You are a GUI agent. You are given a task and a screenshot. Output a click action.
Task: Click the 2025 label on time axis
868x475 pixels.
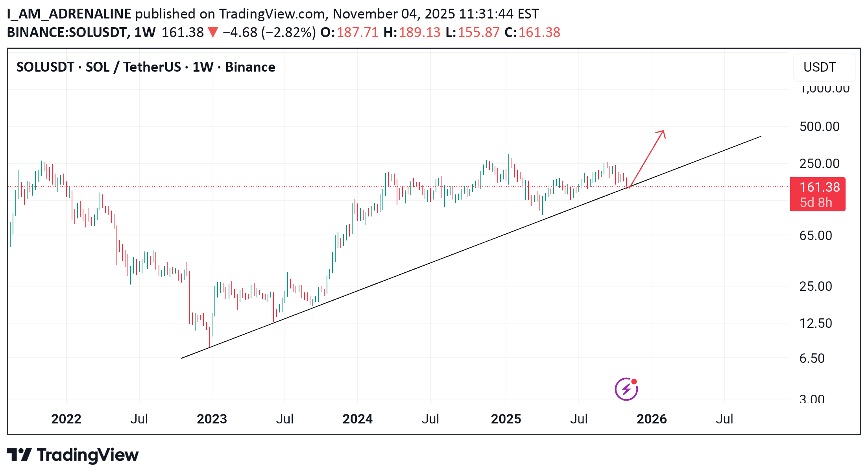(506, 419)
